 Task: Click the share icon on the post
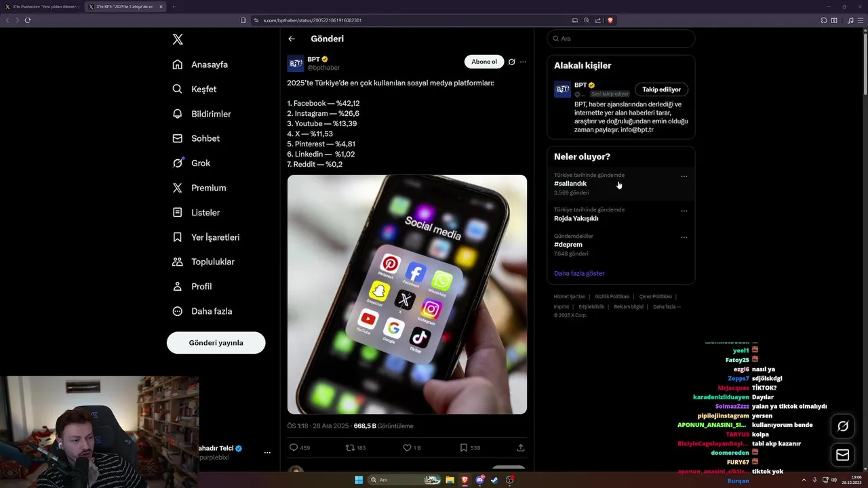(x=521, y=447)
